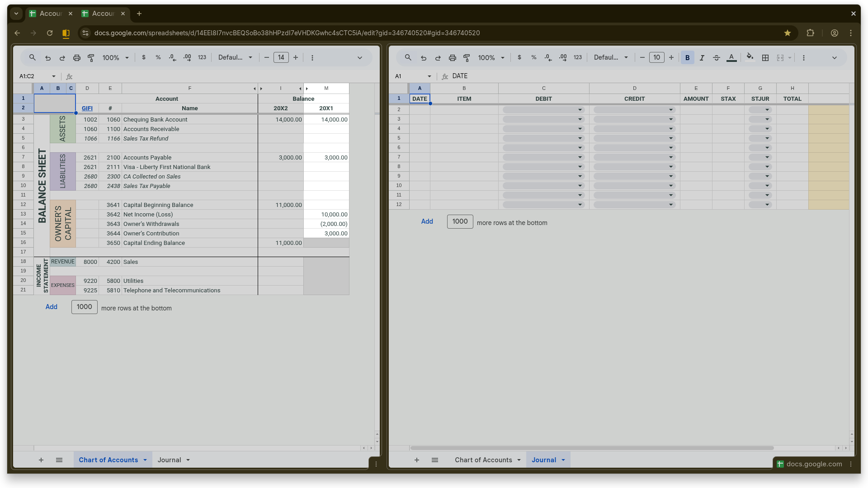The image size is (868, 488).
Task: Open all sheets list in left pane
Action: click(x=59, y=460)
